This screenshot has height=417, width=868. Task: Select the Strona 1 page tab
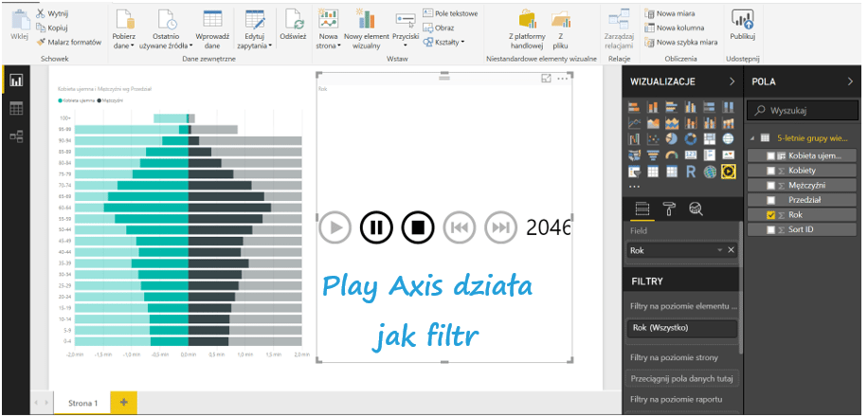pos(81,403)
